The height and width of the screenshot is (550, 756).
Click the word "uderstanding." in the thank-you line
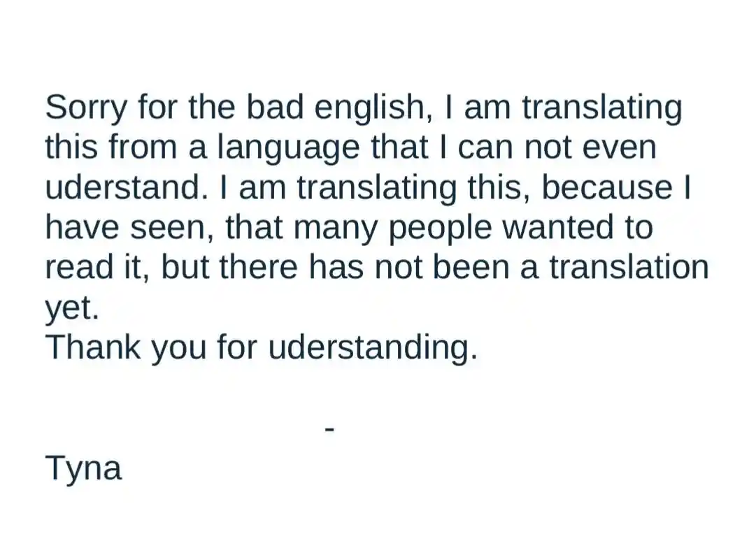click(x=373, y=348)
